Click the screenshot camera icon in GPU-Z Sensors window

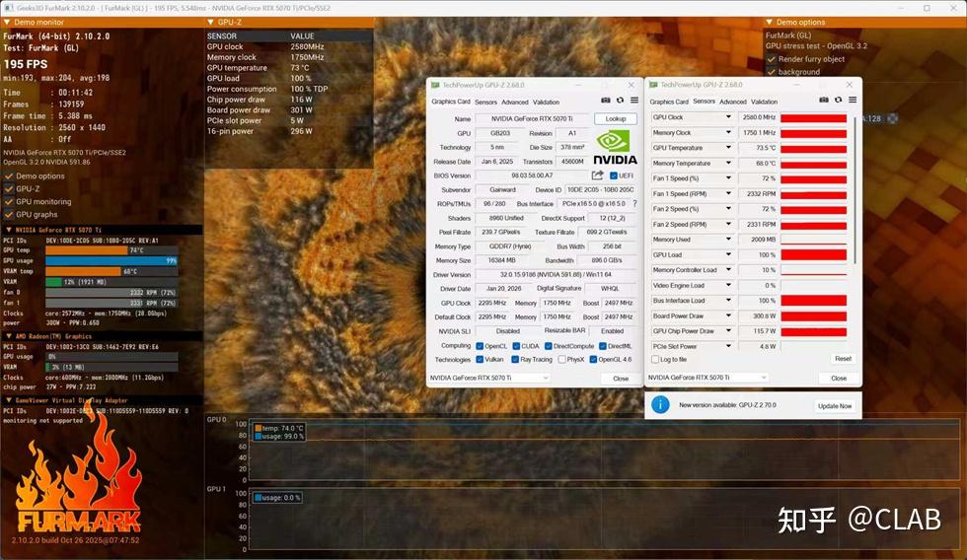[824, 100]
